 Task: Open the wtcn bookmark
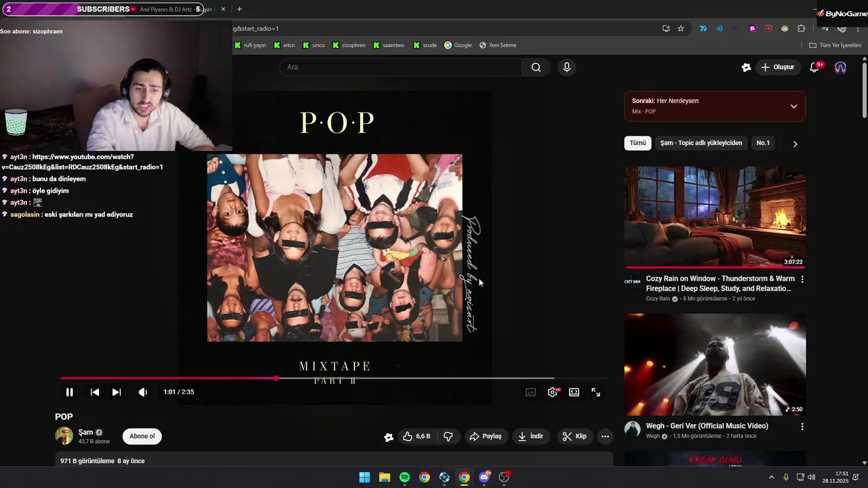point(284,45)
